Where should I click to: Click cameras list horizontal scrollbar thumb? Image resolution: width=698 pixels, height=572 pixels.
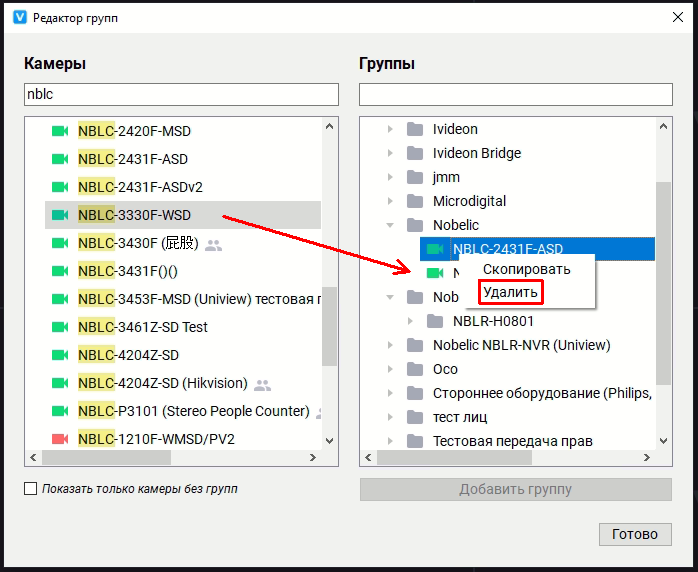tap(106, 458)
